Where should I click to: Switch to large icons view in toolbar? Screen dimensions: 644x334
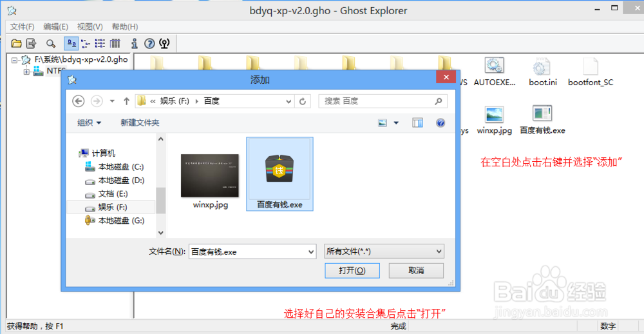click(x=71, y=43)
